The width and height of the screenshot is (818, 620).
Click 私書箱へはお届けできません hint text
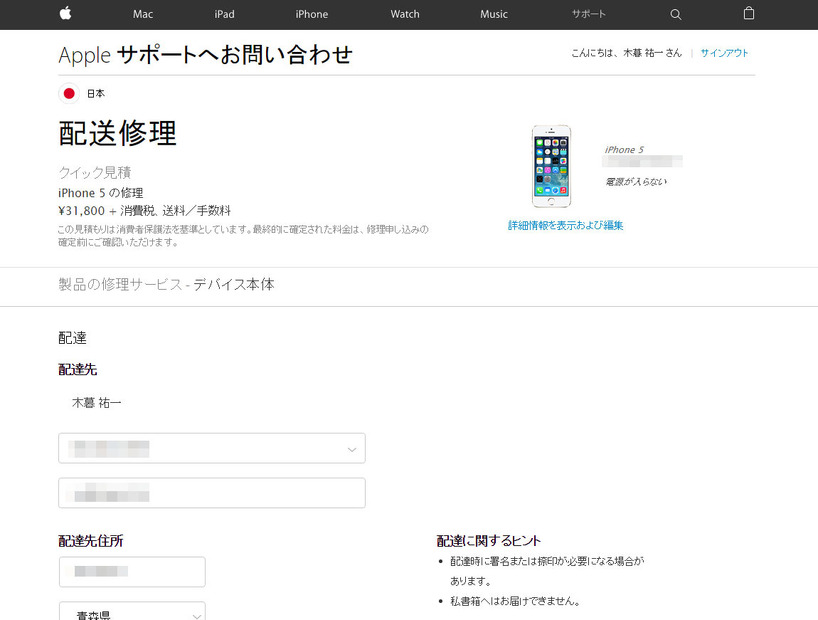click(515, 601)
